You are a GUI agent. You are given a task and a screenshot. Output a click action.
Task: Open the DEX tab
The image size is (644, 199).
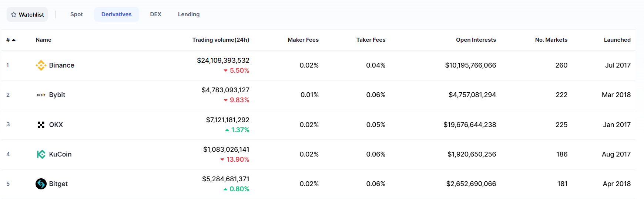(x=156, y=14)
